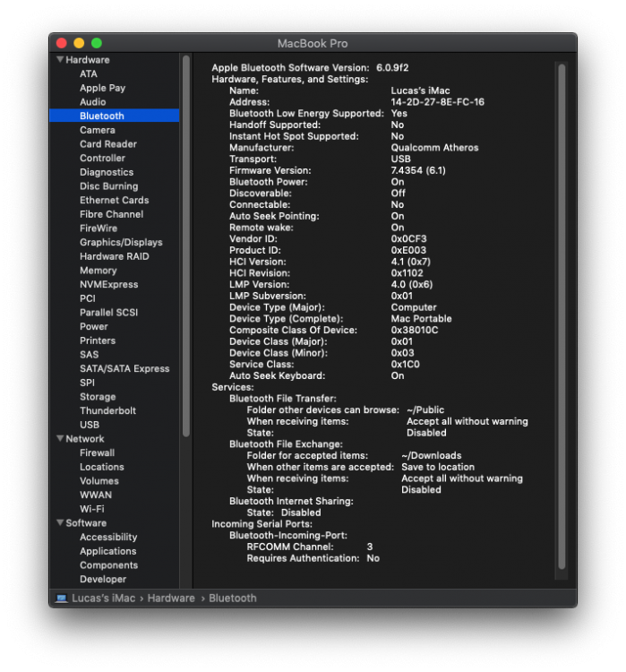Click the MacBook Pro window title
This screenshot has width=626, height=672.
pos(313,44)
